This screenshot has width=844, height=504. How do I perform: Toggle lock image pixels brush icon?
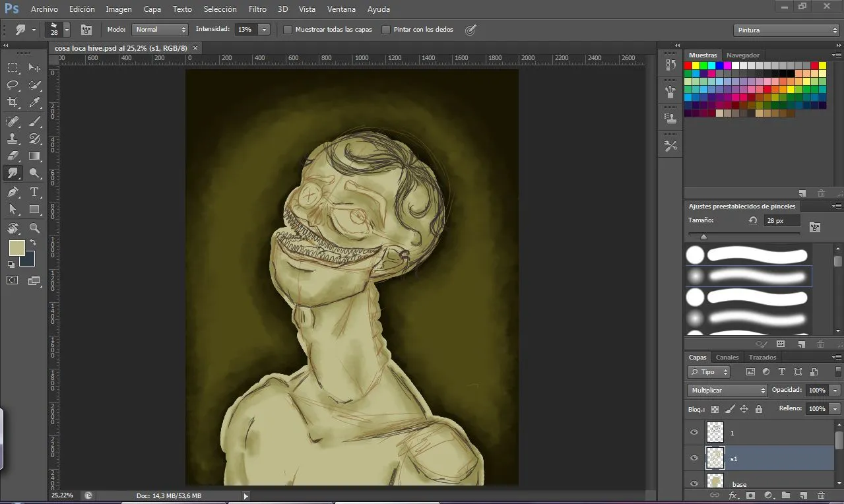pyautogui.click(x=729, y=409)
